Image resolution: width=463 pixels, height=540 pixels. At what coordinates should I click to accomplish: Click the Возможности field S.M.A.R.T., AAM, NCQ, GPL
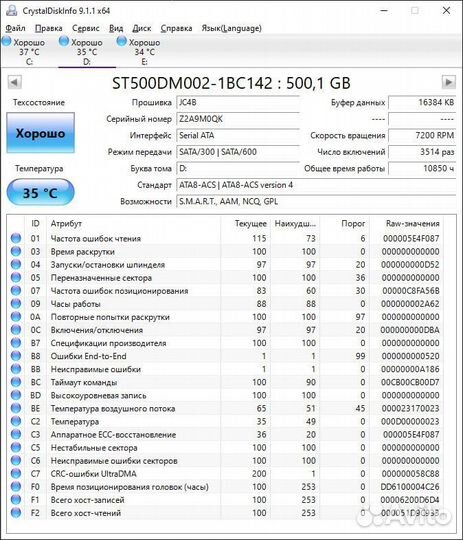(316, 201)
